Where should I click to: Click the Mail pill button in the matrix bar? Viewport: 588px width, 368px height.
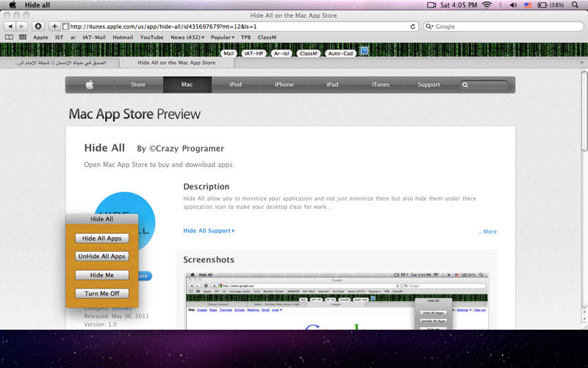pos(229,53)
